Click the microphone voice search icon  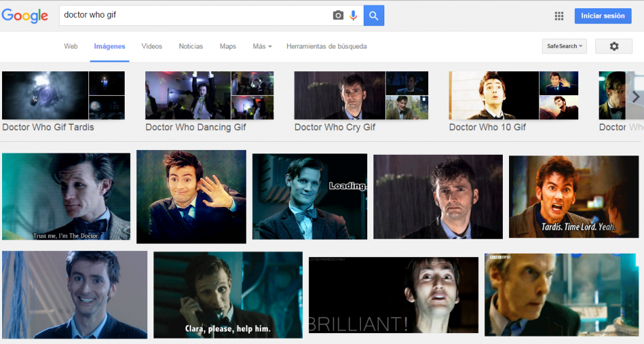click(354, 16)
